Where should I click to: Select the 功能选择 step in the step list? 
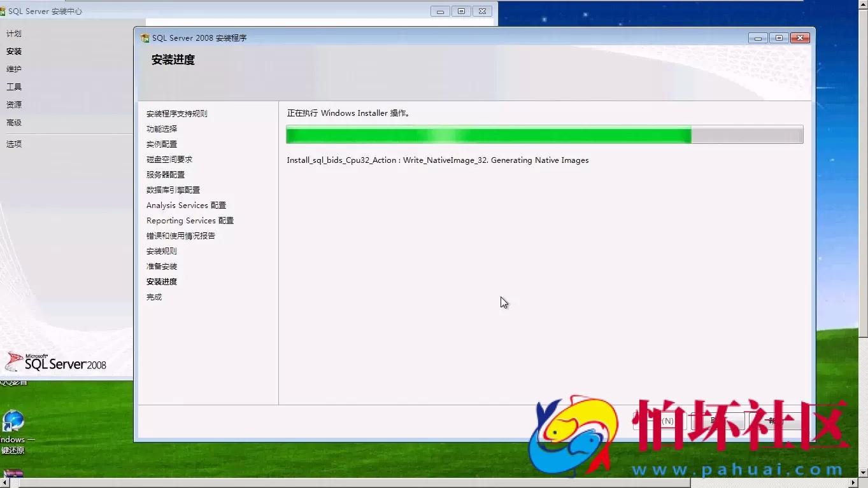coord(161,129)
